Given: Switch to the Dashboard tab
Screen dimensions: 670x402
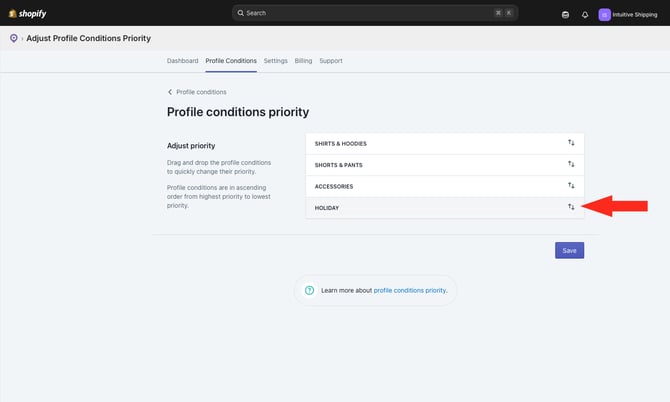Looking at the screenshot, I should [x=182, y=61].
